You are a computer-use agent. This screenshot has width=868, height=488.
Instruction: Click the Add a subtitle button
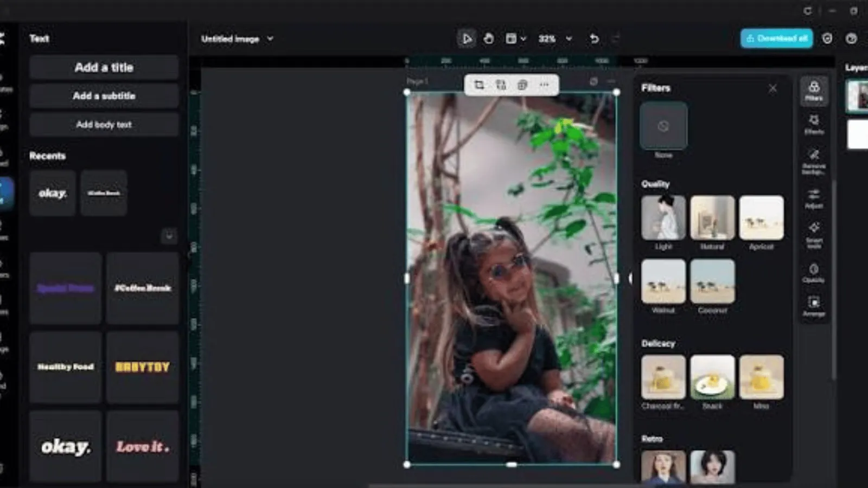(104, 96)
